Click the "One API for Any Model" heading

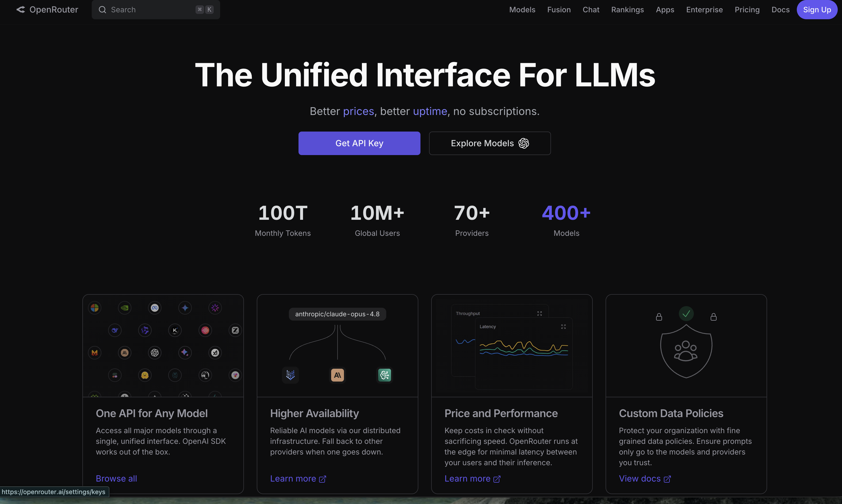pos(151,413)
